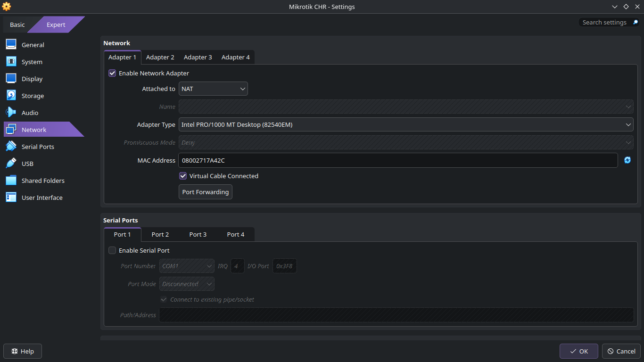
Task: Open Audio settings speaker icon
Action: 11,113
